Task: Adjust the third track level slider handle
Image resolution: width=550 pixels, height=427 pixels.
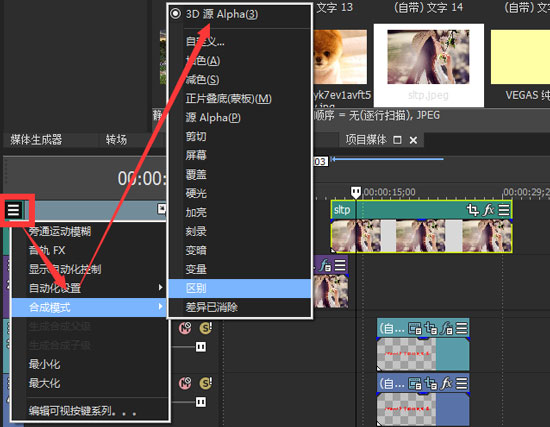Action: 201,347
